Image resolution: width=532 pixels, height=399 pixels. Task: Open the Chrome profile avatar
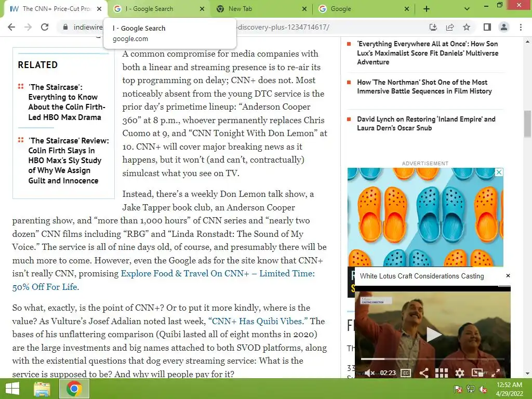(504, 27)
